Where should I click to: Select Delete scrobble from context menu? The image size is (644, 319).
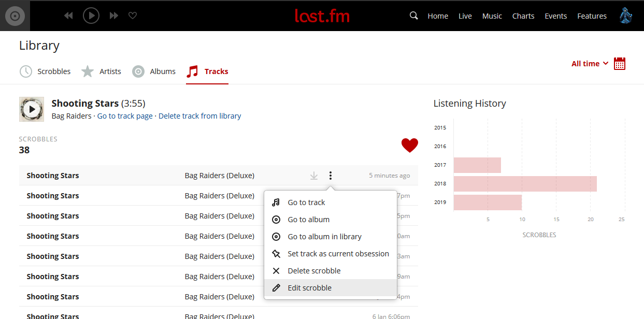pos(331,271)
